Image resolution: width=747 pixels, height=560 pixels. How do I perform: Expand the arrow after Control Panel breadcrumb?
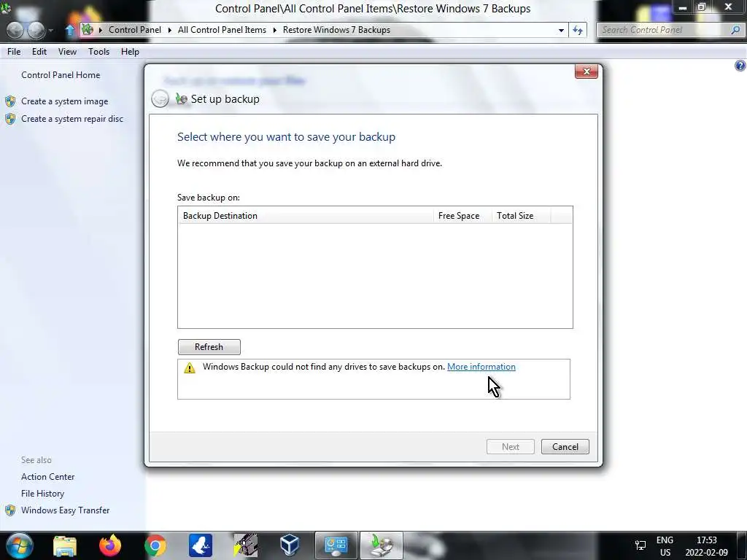pyautogui.click(x=169, y=30)
